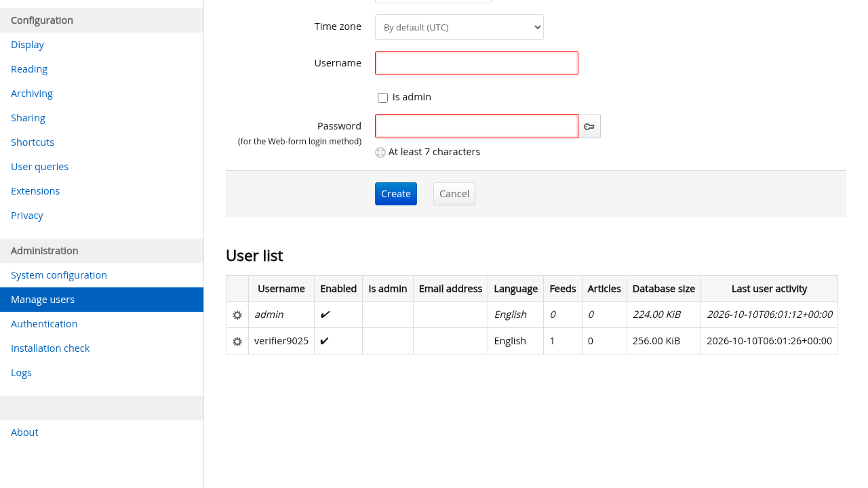
Task: Click enabled checkmark in verifier9025 row
Action: [324, 341]
